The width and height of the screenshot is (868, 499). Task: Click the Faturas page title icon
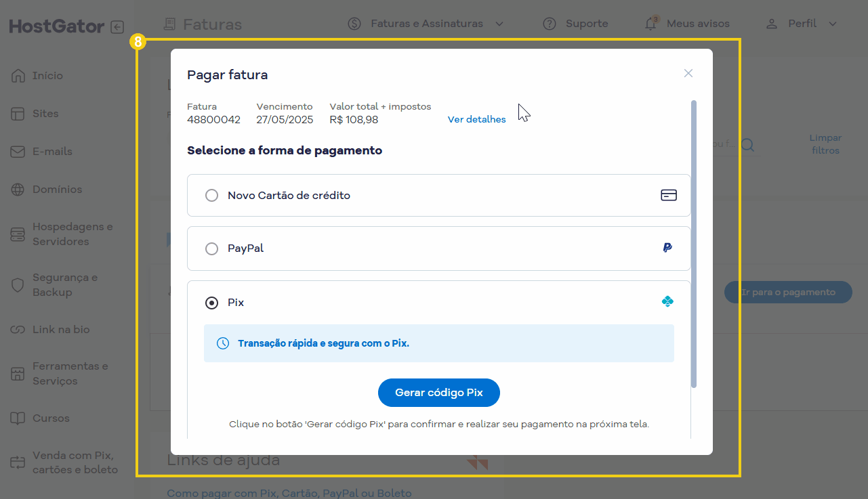(x=169, y=25)
